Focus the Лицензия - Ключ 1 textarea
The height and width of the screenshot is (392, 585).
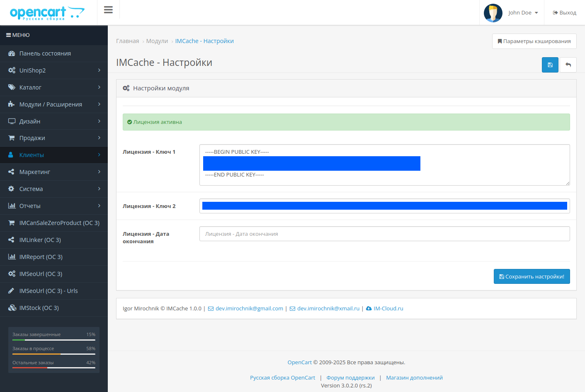click(x=385, y=165)
